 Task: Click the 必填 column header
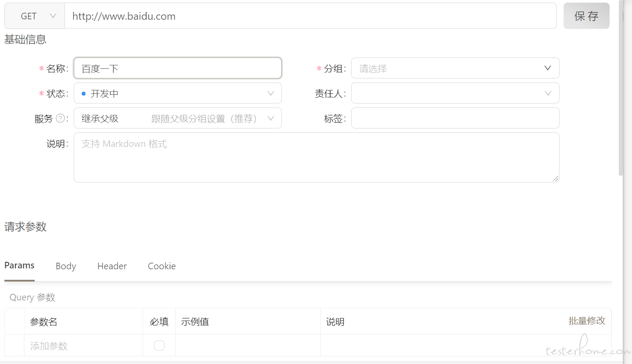pos(159,322)
